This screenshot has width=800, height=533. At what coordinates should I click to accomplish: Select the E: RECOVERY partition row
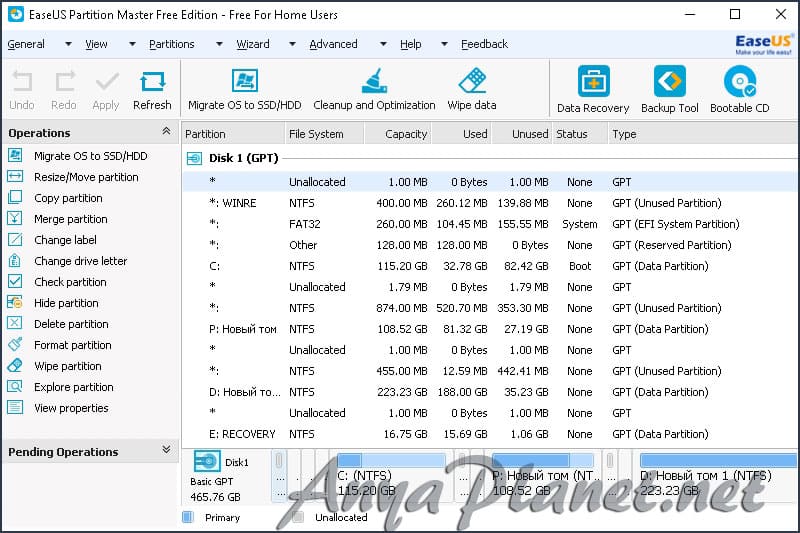[491, 434]
